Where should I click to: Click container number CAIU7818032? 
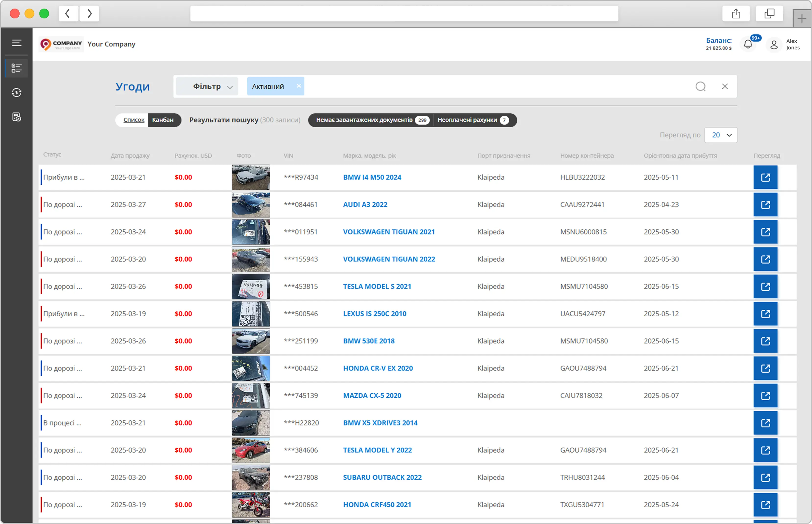pos(581,396)
